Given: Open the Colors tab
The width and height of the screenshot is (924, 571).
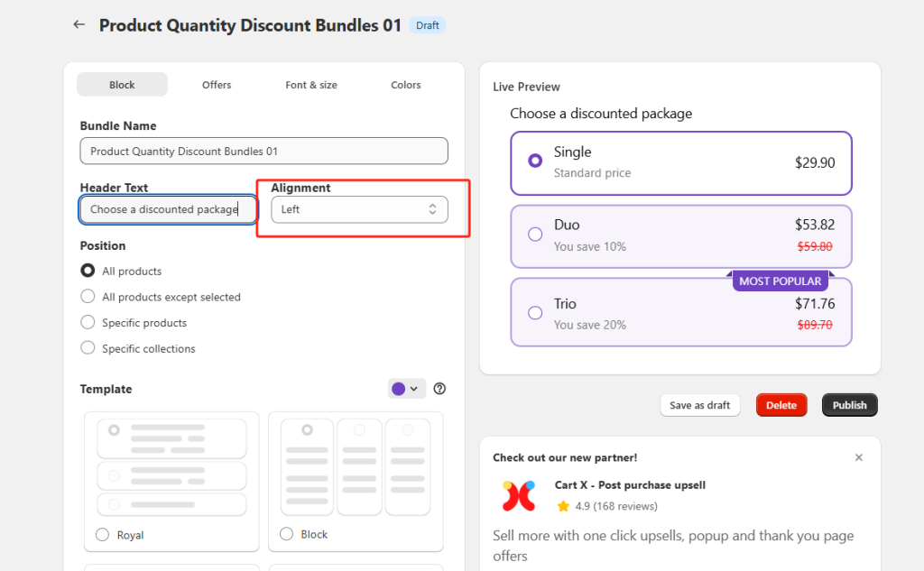Looking at the screenshot, I should pyautogui.click(x=405, y=84).
